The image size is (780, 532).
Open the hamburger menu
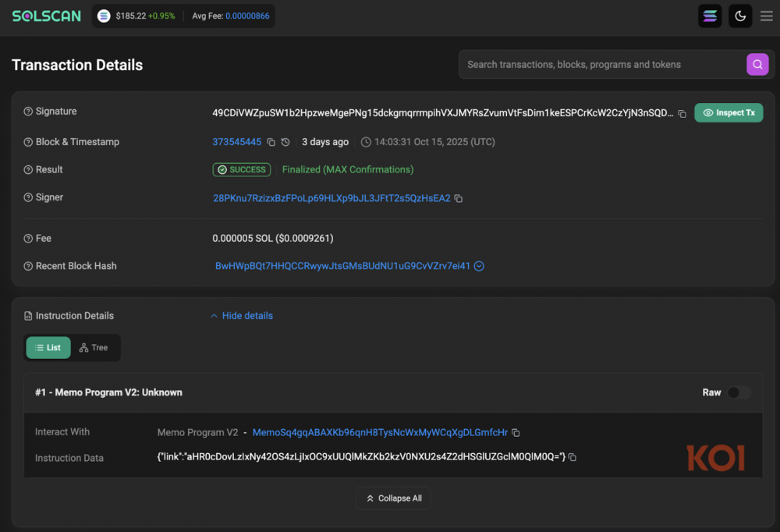(767, 16)
